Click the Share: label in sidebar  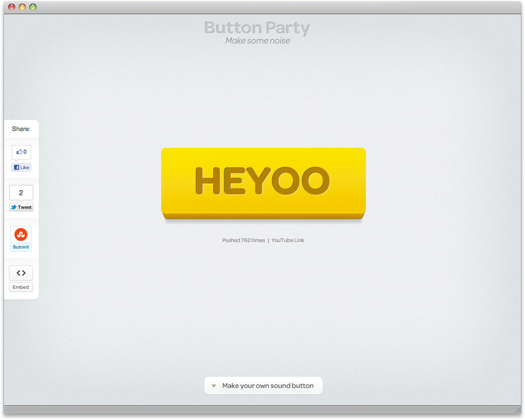pos(21,129)
